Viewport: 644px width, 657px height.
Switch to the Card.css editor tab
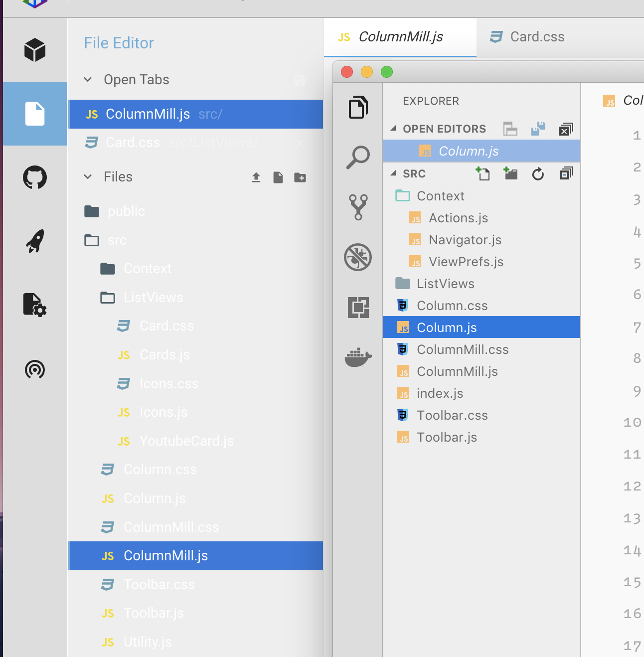click(528, 37)
